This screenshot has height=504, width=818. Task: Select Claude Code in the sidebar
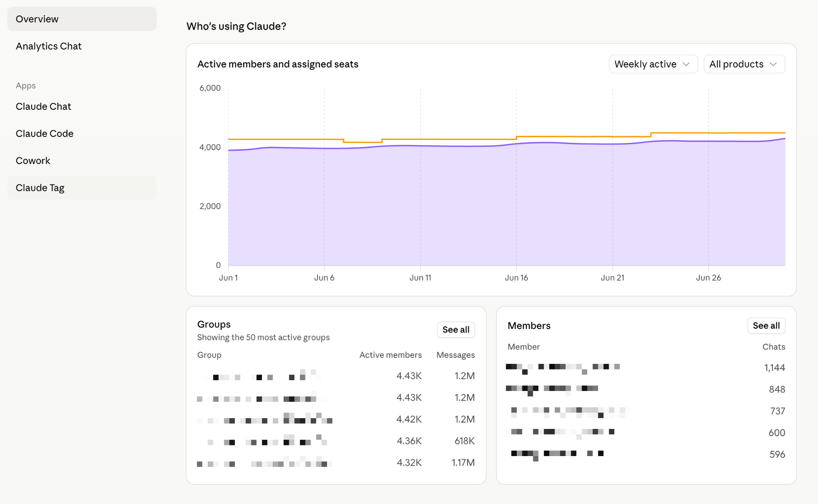82,133
